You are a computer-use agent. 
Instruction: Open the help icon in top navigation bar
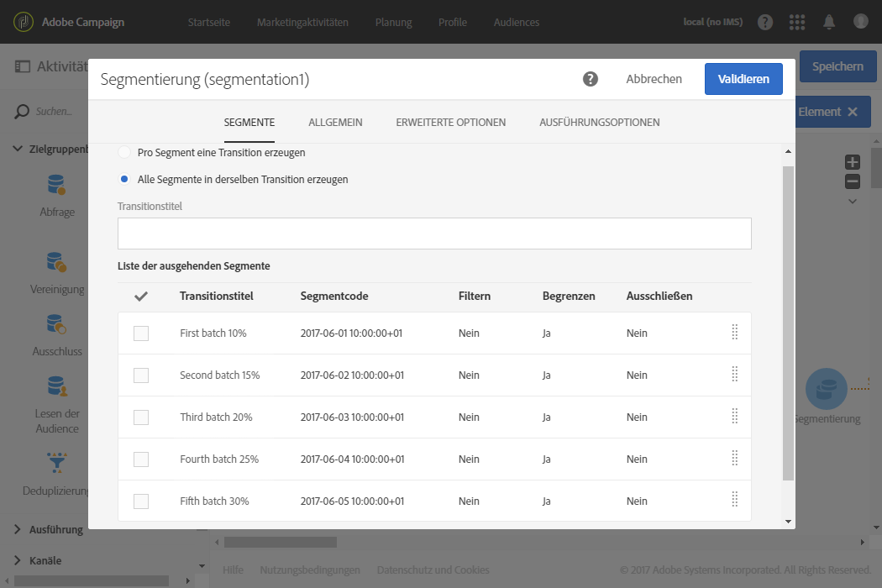[765, 22]
